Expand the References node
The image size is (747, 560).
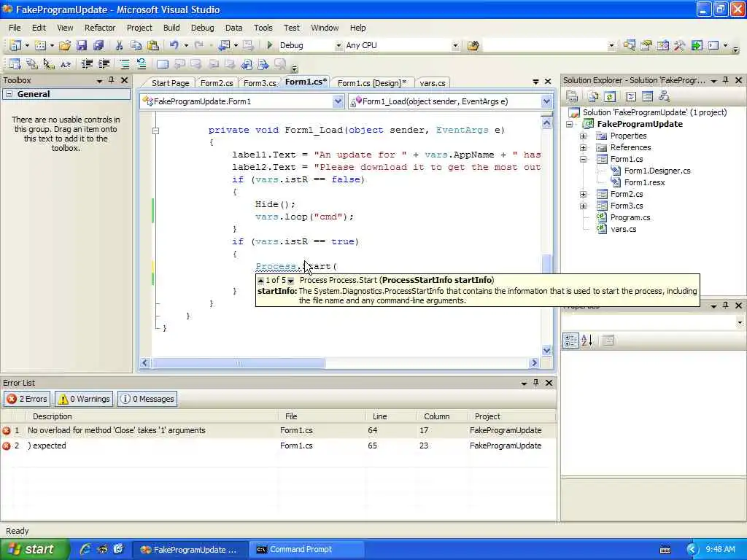583,147
